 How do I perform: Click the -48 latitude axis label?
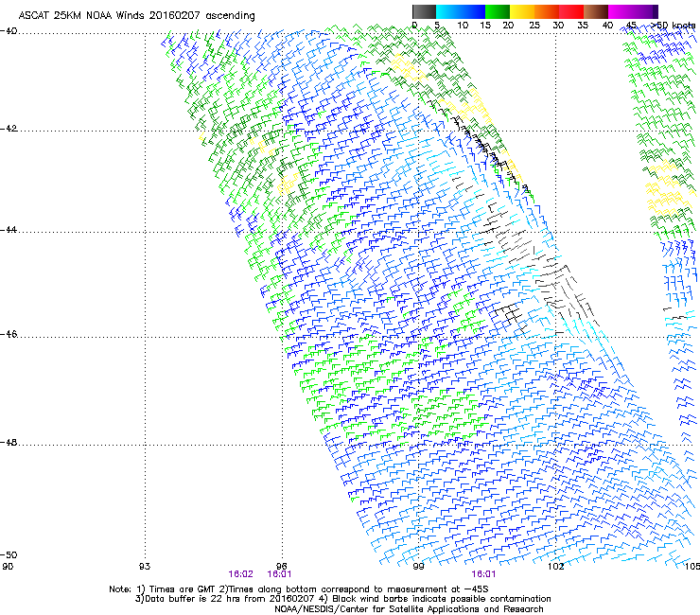(9, 443)
